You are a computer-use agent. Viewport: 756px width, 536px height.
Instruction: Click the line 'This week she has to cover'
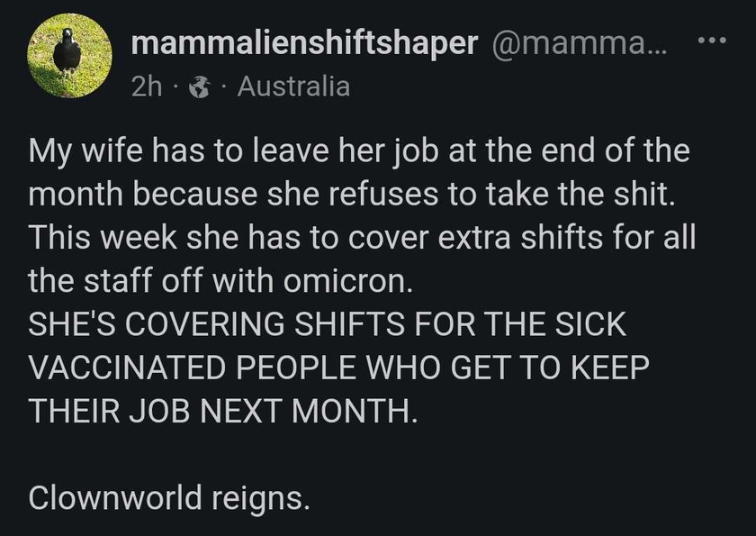point(362,238)
